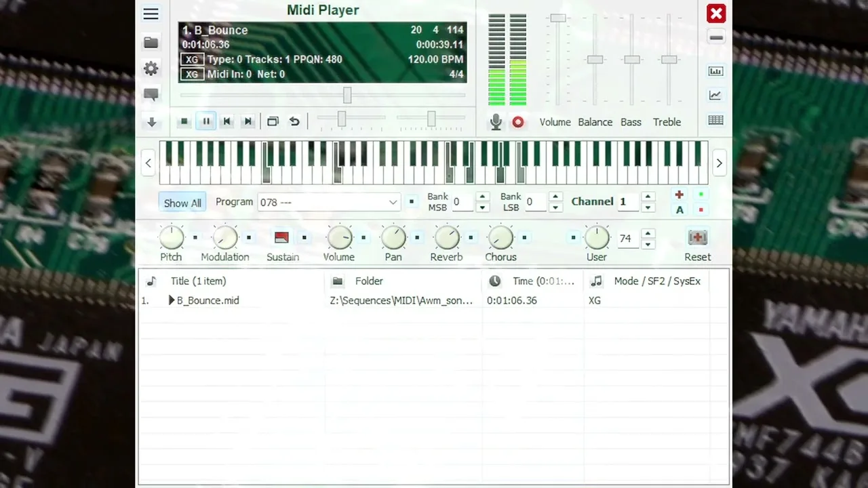Skip to the next track

[x=248, y=121]
